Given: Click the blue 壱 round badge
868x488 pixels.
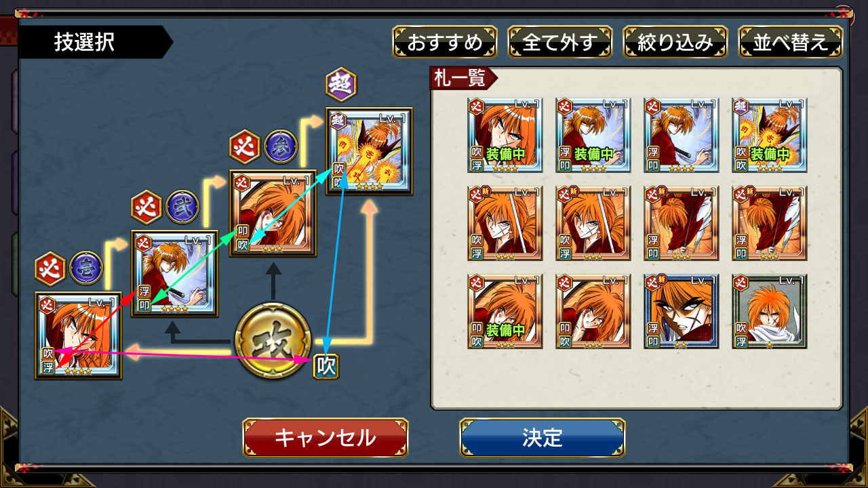Looking at the screenshot, I should (85, 267).
